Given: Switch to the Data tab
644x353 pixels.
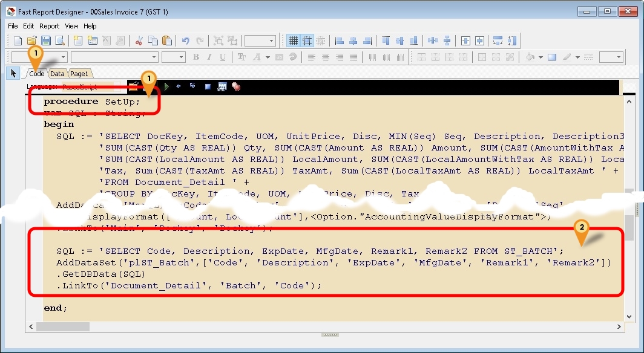Looking at the screenshot, I should point(57,74).
